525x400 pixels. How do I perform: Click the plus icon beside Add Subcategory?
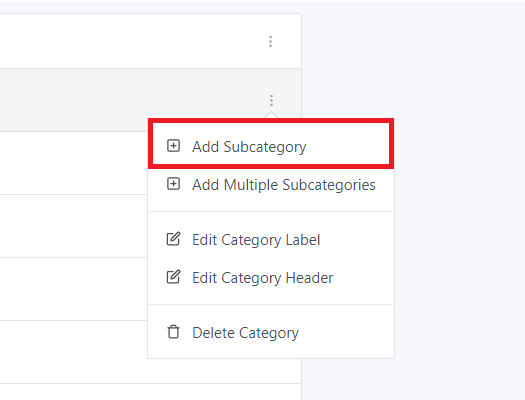point(173,146)
